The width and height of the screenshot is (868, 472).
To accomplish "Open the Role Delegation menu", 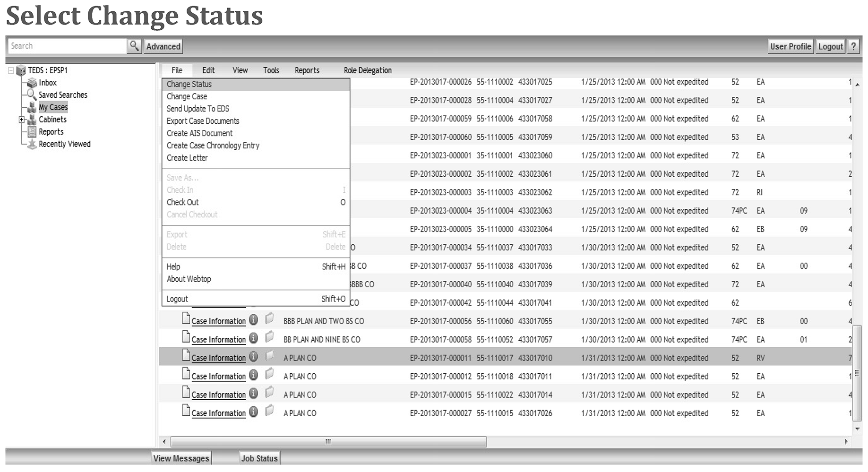I will [368, 70].
